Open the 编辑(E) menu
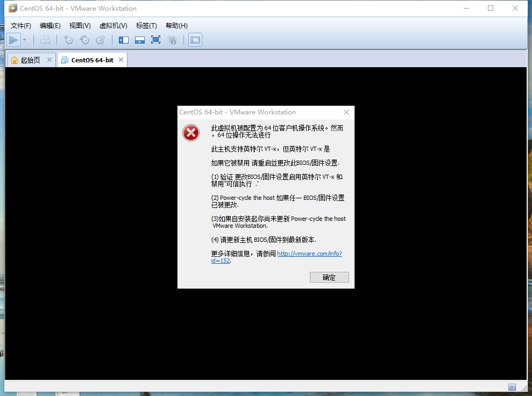 (50, 26)
